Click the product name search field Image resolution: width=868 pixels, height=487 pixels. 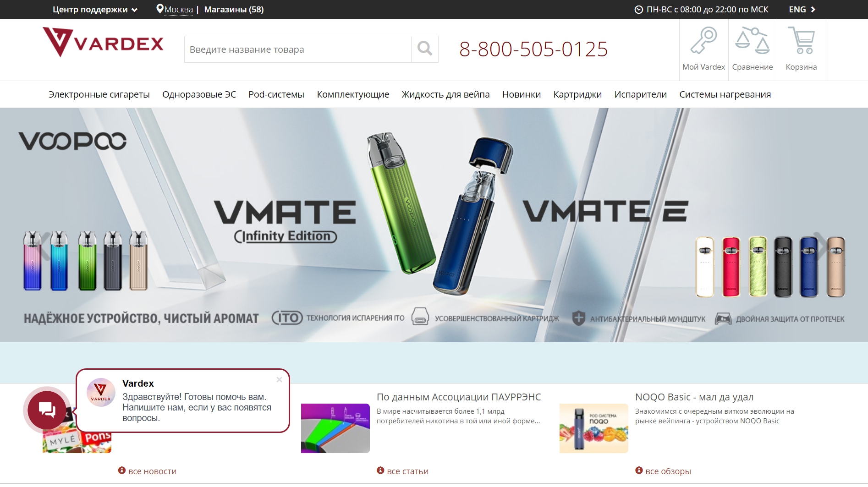pyautogui.click(x=298, y=49)
